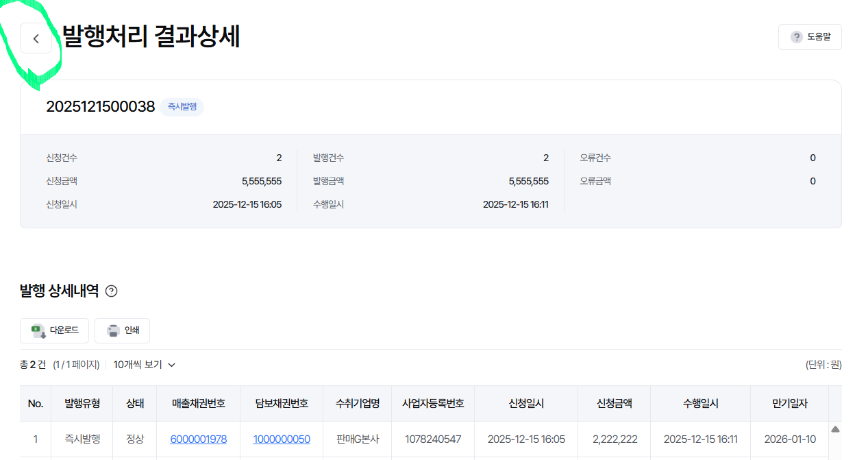Viewport: 868px width, 460px height.
Task: Click the 수취기업명 column header
Action: pos(358,404)
